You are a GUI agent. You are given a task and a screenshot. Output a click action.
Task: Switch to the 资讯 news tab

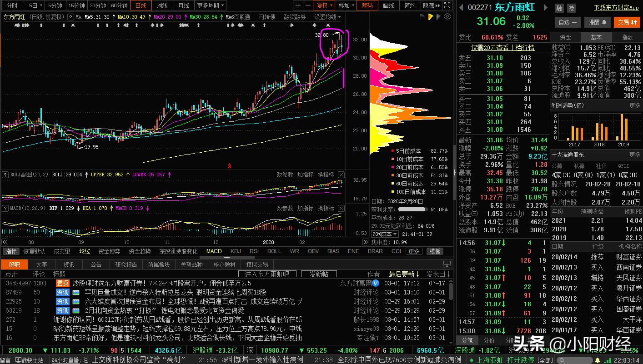click(x=68, y=264)
